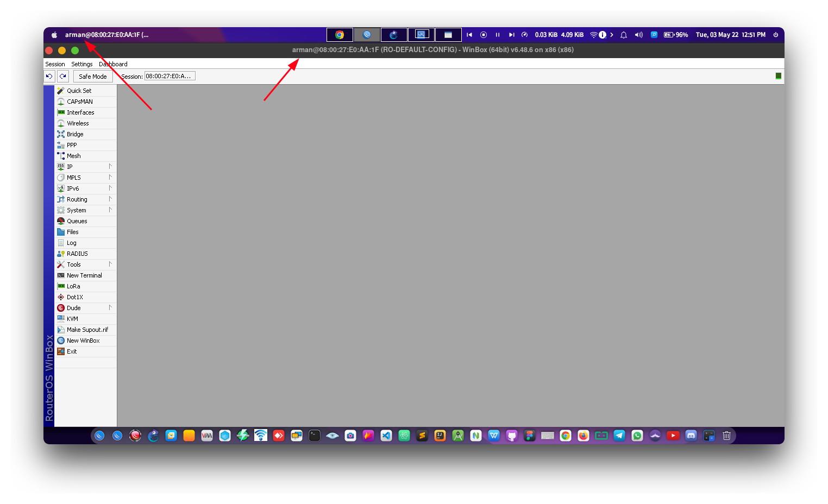Screen dimensions: 828x504
Task: Open the CAPsMAN panel
Action: [x=79, y=101]
